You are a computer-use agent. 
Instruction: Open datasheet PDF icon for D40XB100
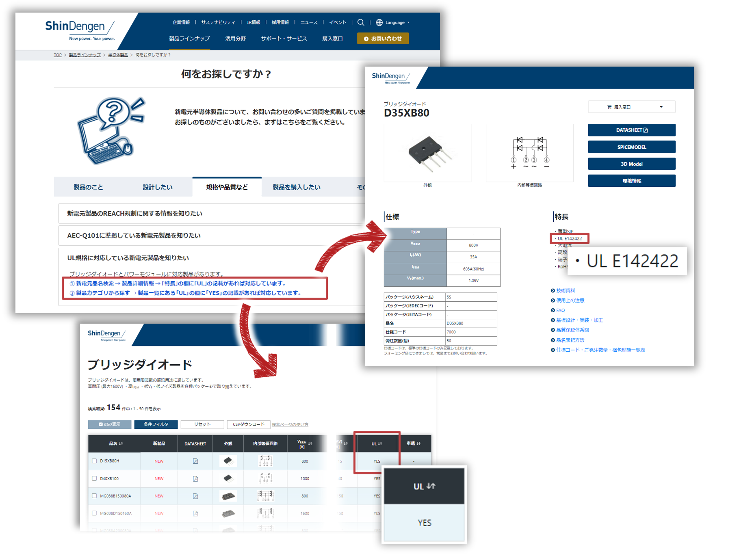195,478
